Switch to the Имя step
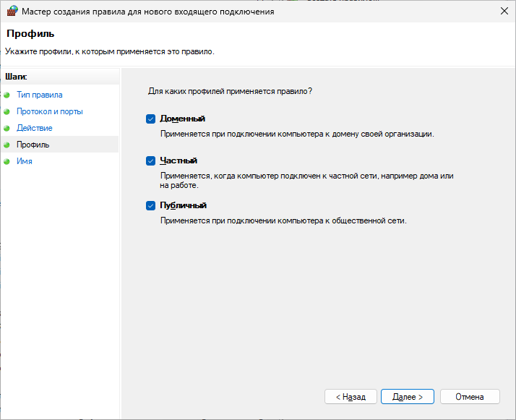516x420 pixels. click(x=25, y=161)
